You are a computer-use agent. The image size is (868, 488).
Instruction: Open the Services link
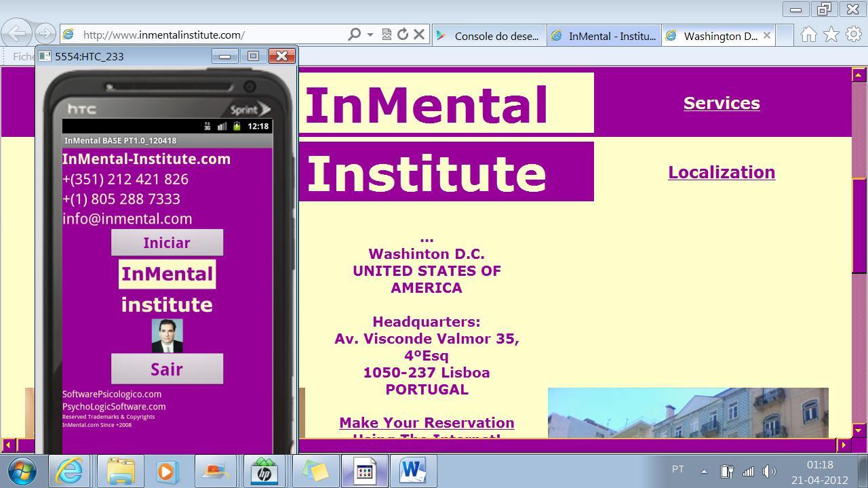[722, 103]
